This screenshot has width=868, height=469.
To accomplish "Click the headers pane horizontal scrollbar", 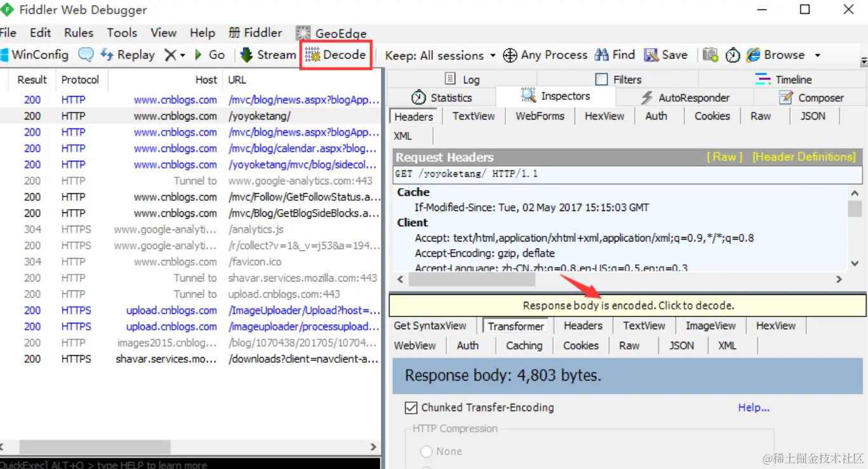I will point(472,279).
